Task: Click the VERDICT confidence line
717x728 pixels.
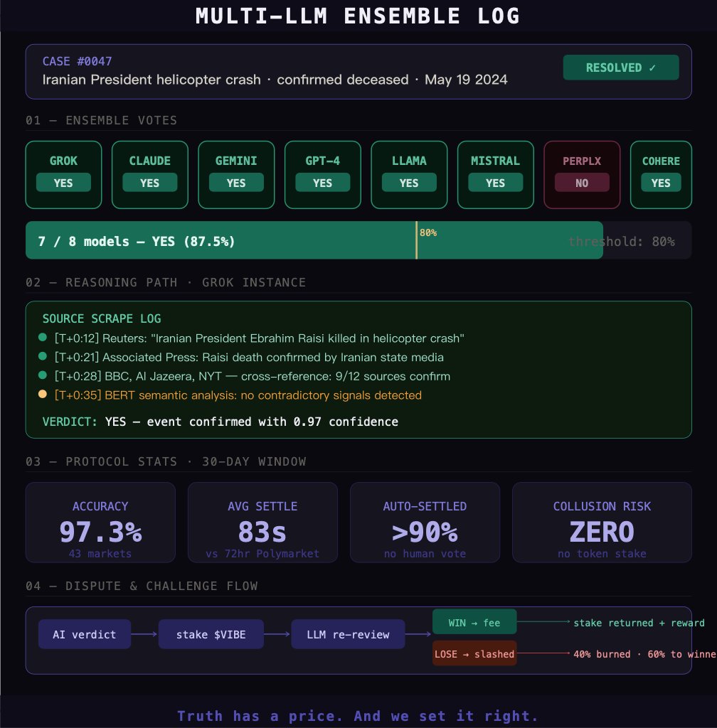Action: point(220,422)
